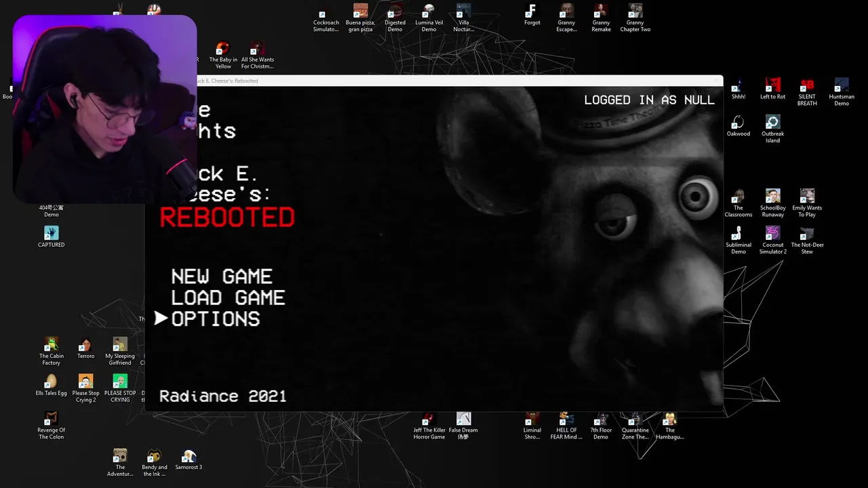
Task: Open Samorost 3 desktop icon
Action: pyautogui.click(x=189, y=460)
